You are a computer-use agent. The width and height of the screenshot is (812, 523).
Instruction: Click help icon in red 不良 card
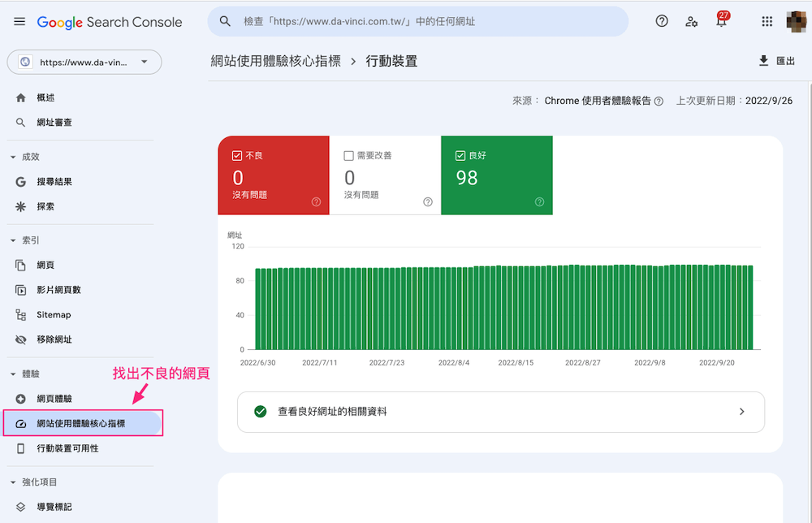click(316, 202)
